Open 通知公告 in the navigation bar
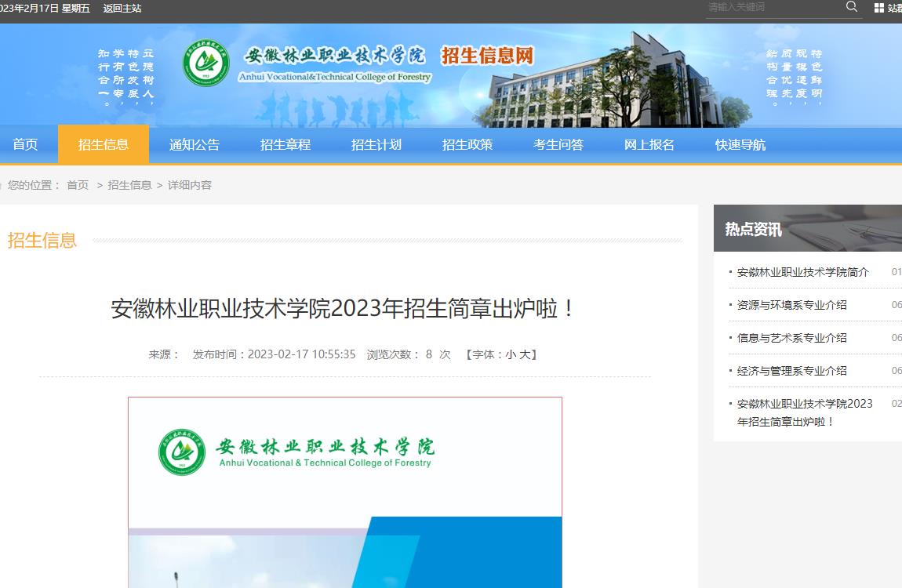 tap(195, 145)
